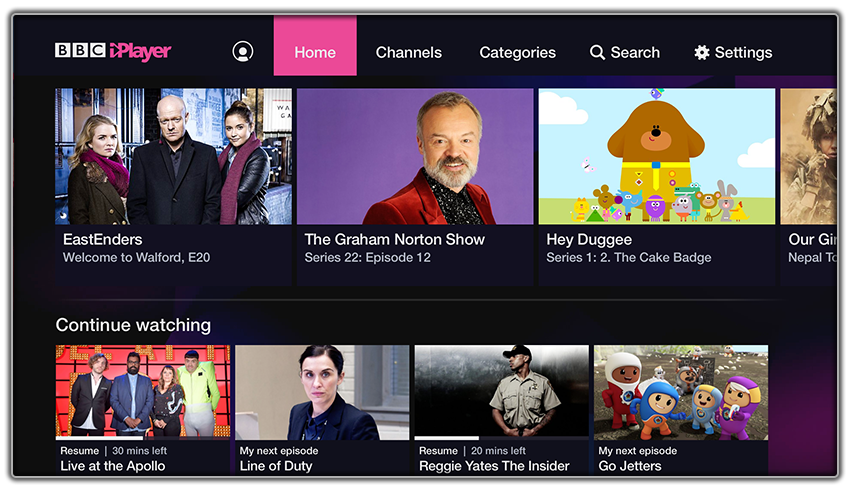The image size is (850, 490).
Task: Select the Home tab
Action: pos(315,46)
